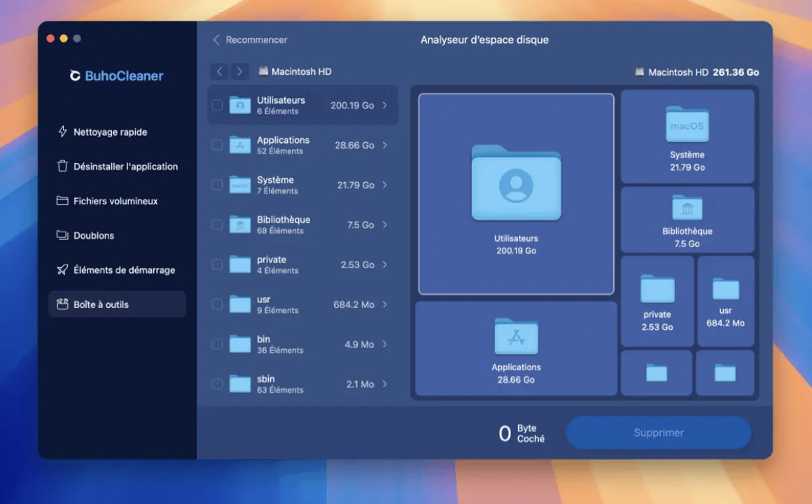The height and width of the screenshot is (504, 812).
Task: Expand the Système folder chevron
Action: click(x=385, y=185)
